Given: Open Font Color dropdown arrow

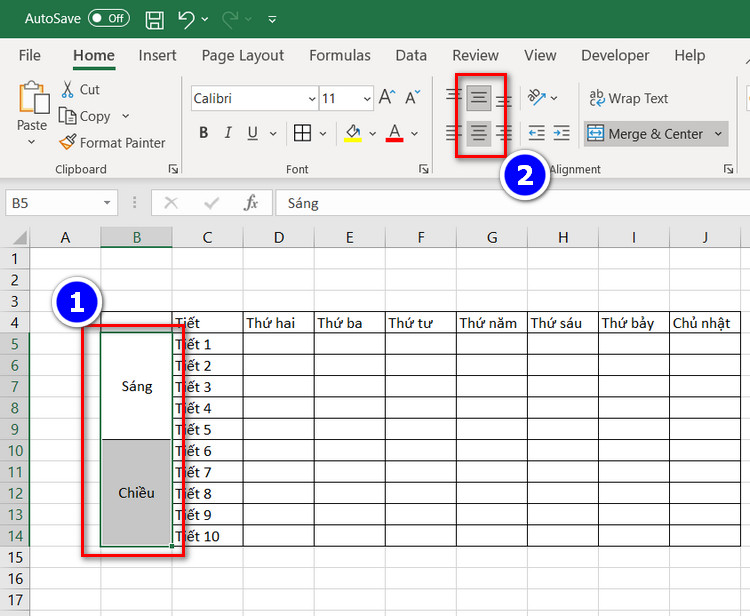Looking at the screenshot, I should 414,133.
